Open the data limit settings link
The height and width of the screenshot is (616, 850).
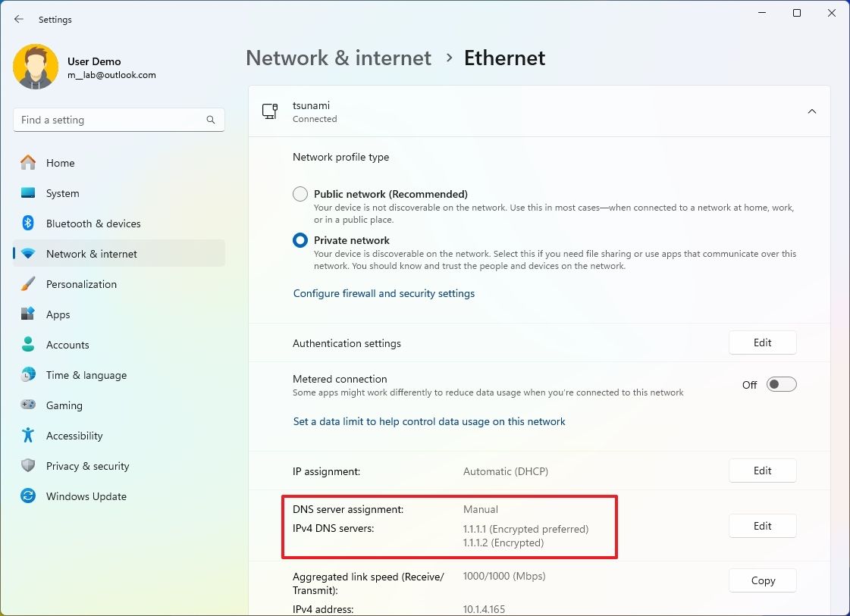[x=429, y=421]
